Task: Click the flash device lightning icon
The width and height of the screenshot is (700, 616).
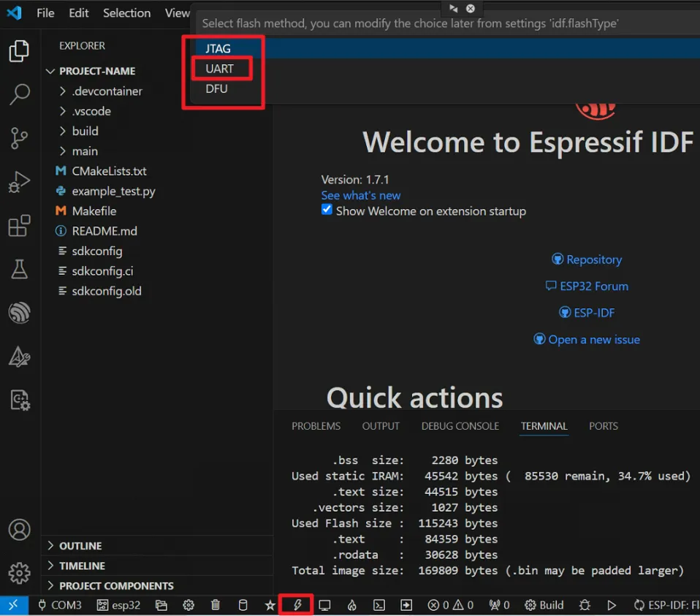Action: [x=297, y=605]
